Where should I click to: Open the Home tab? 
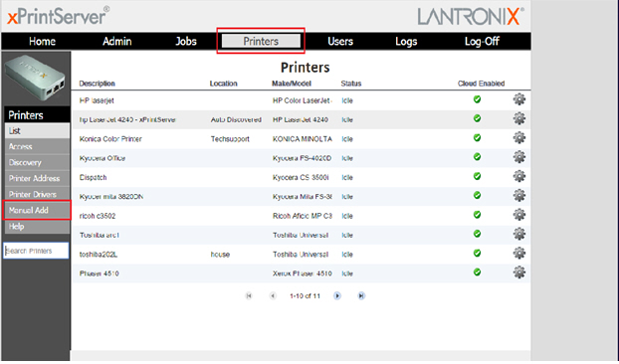[x=42, y=41]
